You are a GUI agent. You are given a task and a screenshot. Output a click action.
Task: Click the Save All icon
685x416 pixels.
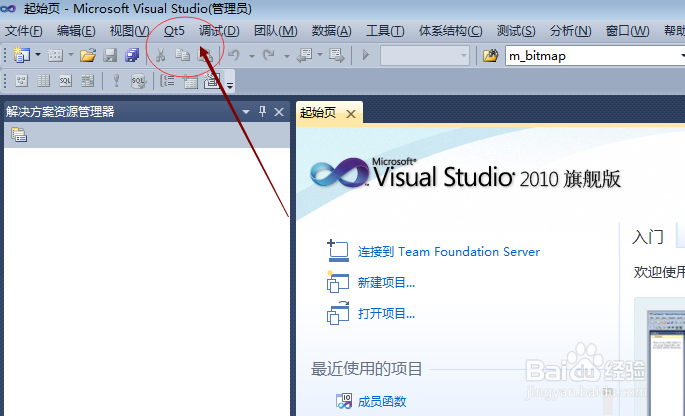pyautogui.click(x=131, y=55)
